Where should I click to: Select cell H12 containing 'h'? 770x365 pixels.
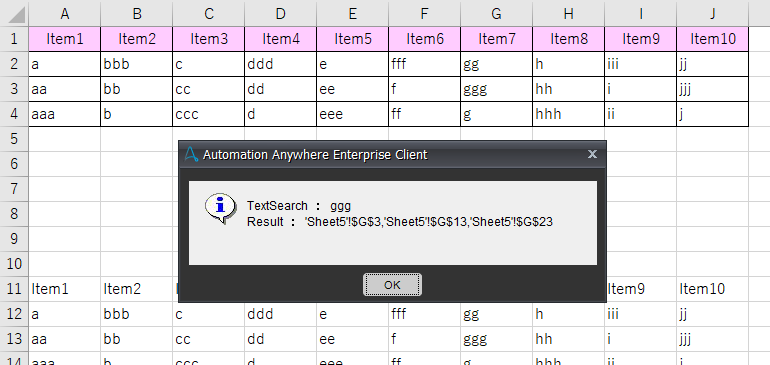[x=569, y=314]
